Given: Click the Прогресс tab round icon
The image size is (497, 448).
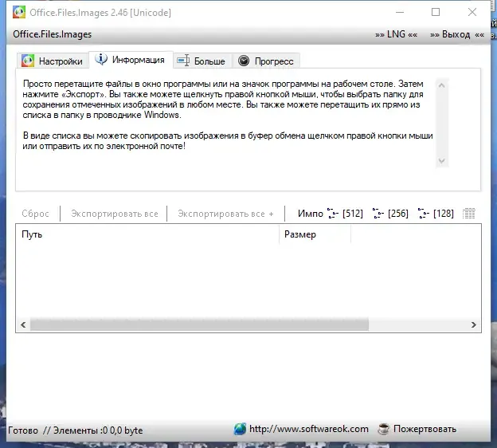Looking at the screenshot, I should point(244,61).
